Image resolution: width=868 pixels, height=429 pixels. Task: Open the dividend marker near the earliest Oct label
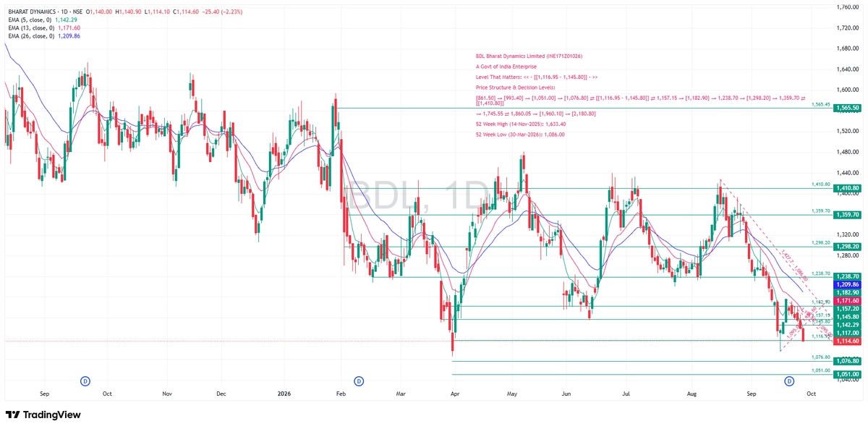(x=85, y=381)
